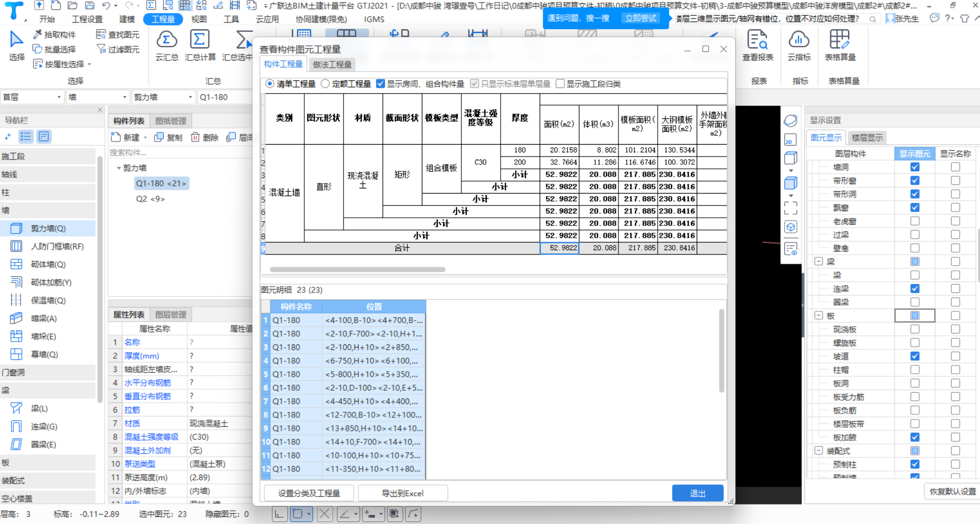Switch to 做法工程量 tab
Viewport: 980px width, 524px height.
[332, 64]
